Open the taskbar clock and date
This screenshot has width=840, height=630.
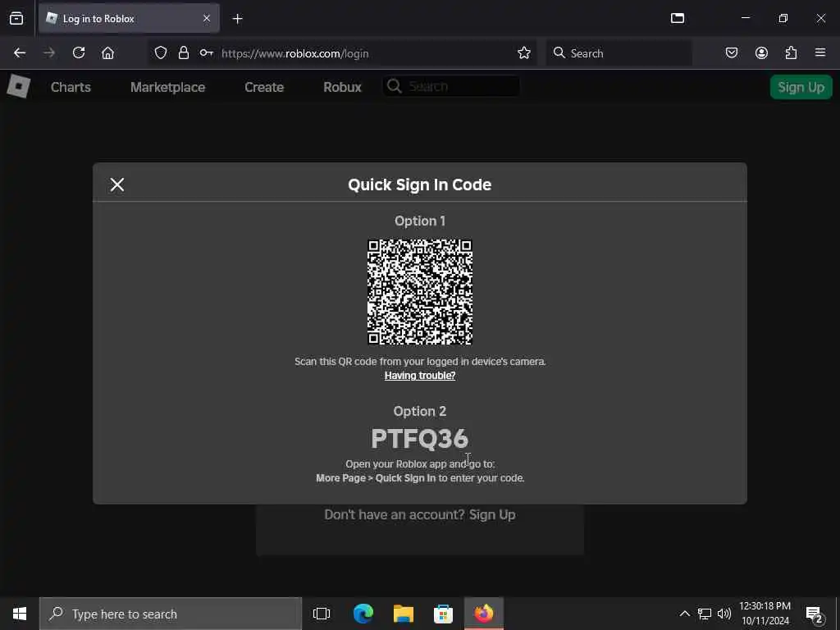click(765, 614)
